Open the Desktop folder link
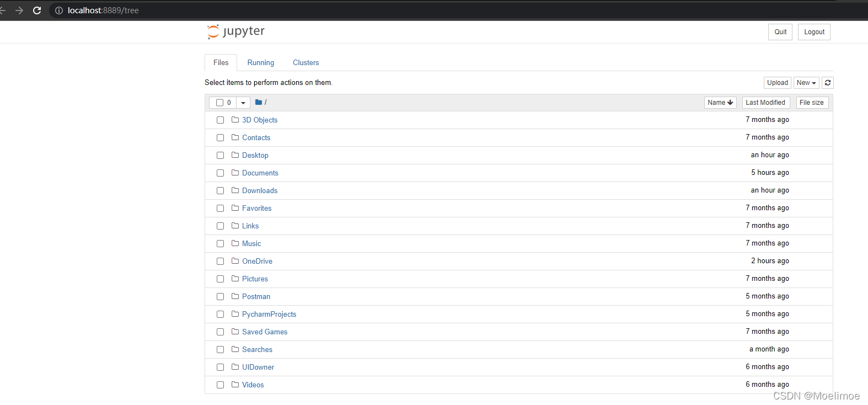The image size is (868, 405). [x=255, y=156]
